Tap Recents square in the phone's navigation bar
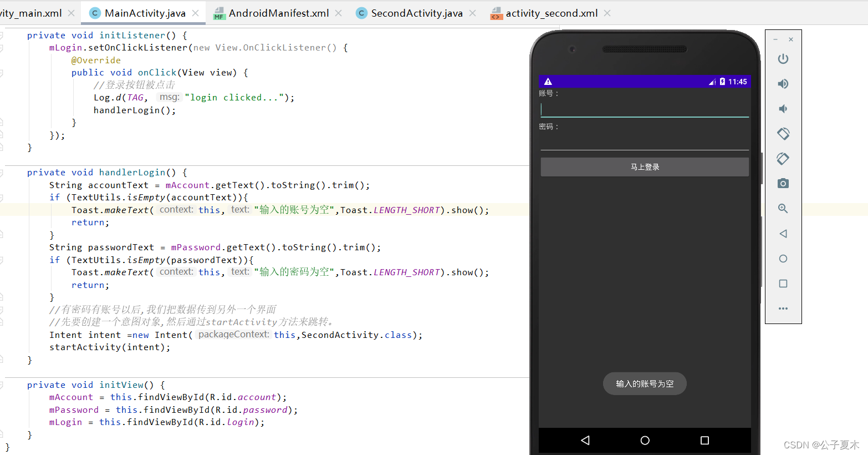 pos(704,441)
